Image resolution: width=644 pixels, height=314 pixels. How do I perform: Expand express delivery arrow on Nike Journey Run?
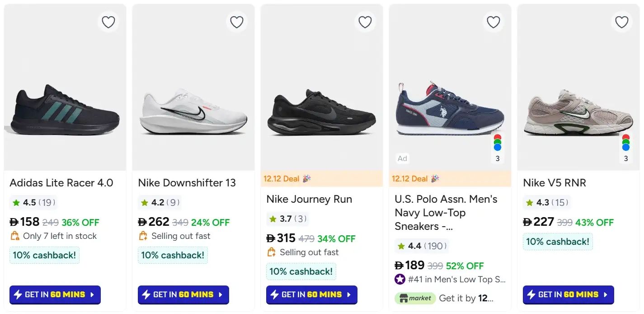349,295
